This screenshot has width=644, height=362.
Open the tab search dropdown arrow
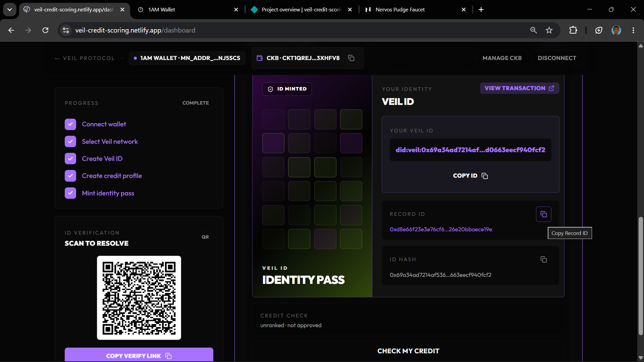9,10
